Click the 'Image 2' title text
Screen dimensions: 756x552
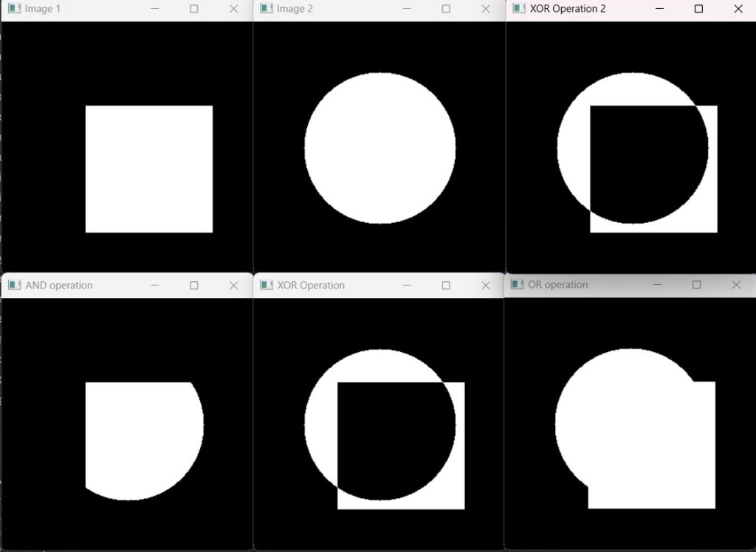pyautogui.click(x=295, y=9)
